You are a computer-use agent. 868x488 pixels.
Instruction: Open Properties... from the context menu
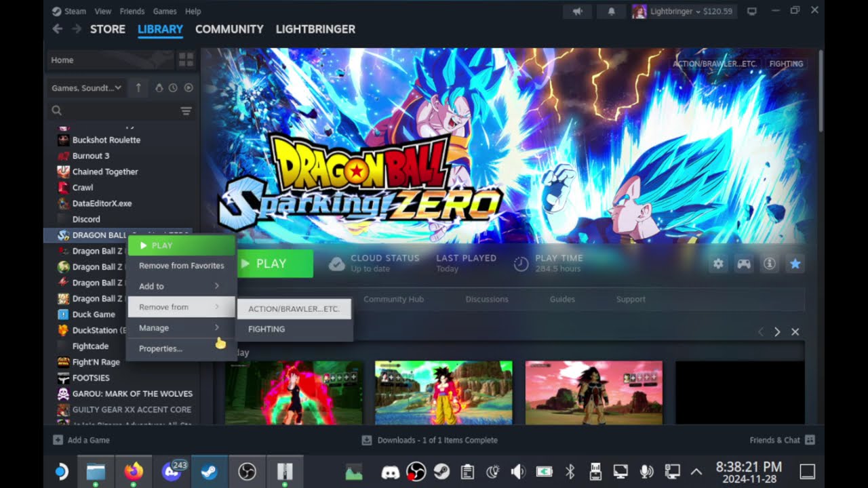[180, 348]
